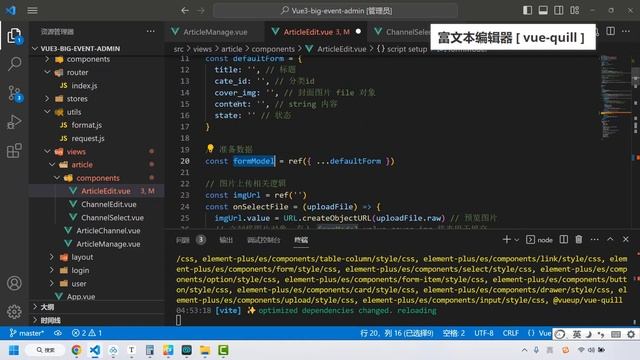Switch to the ChannelSelect tab
The image size is (640, 360).
click(x=402, y=32)
